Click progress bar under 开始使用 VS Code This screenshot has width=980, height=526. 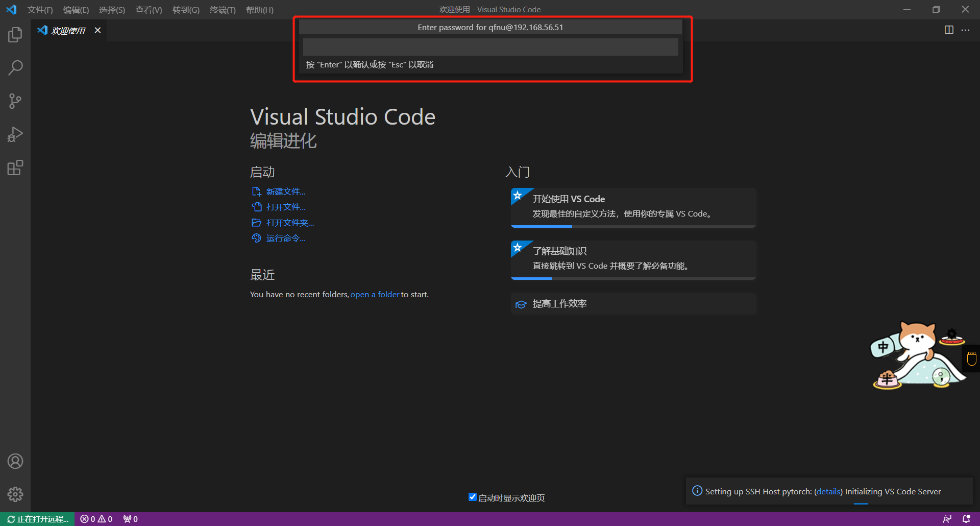[x=633, y=226]
